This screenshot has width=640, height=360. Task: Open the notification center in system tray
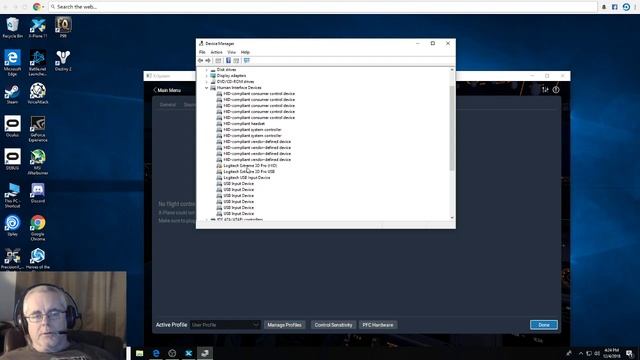[629, 353]
